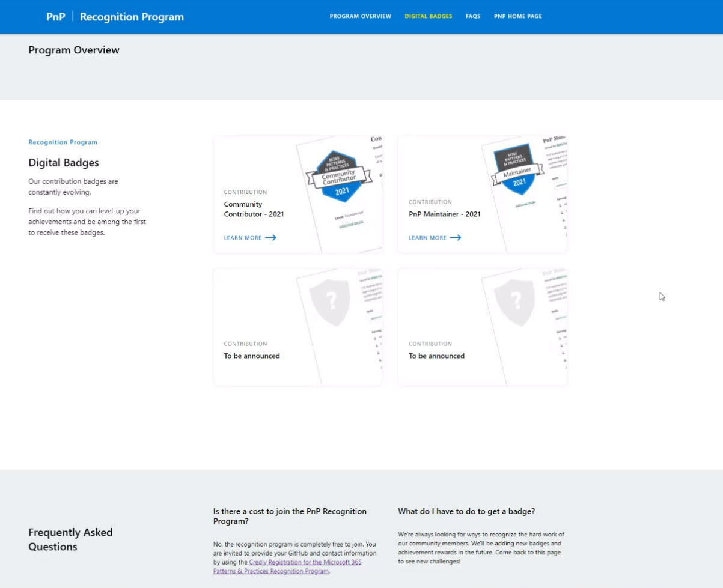Click the arrow beside PnP Maintainer Learn More
Screen dimensions: 723x588
click(457, 237)
